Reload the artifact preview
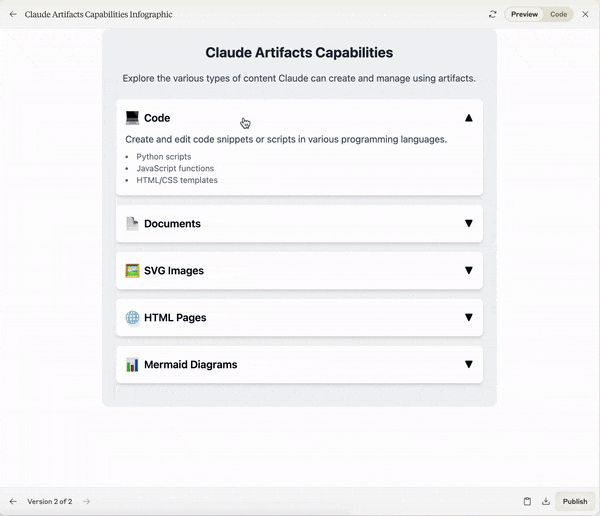The width and height of the screenshot is (600, 516). click(x=492, y=14)
